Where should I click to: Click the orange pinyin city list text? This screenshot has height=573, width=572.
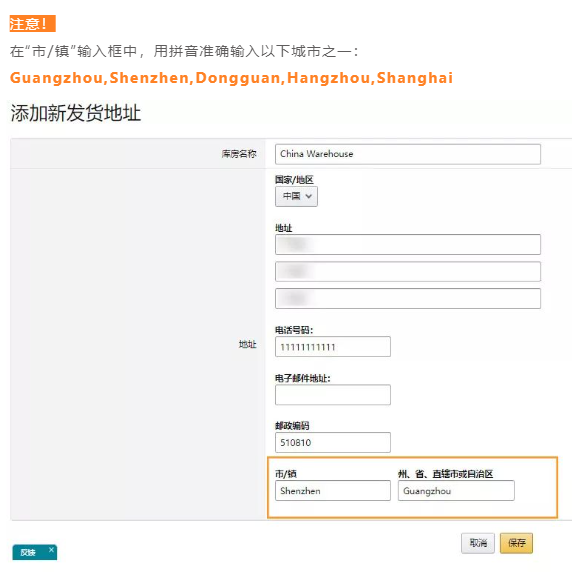point(231,78)
